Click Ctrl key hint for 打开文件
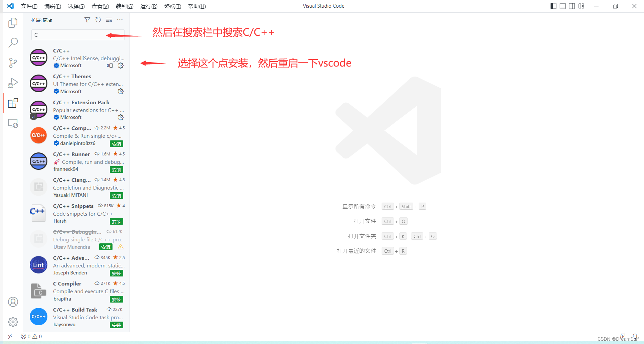 [x=388, y=221]
